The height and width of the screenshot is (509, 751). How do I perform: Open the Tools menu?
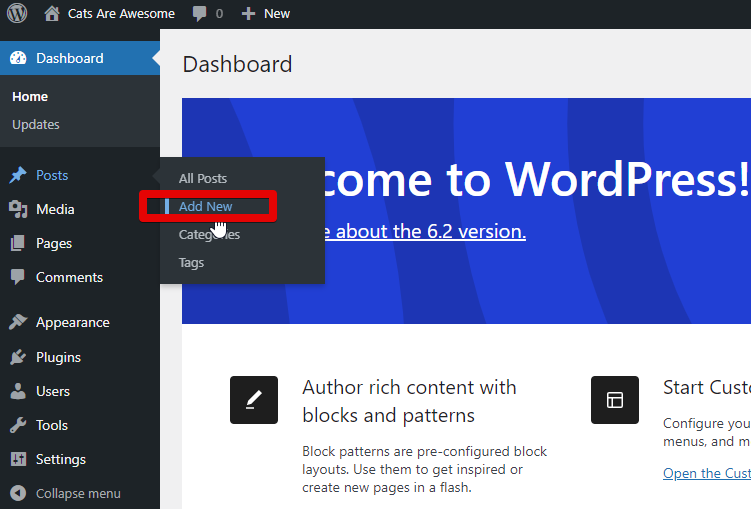[52, 425]
